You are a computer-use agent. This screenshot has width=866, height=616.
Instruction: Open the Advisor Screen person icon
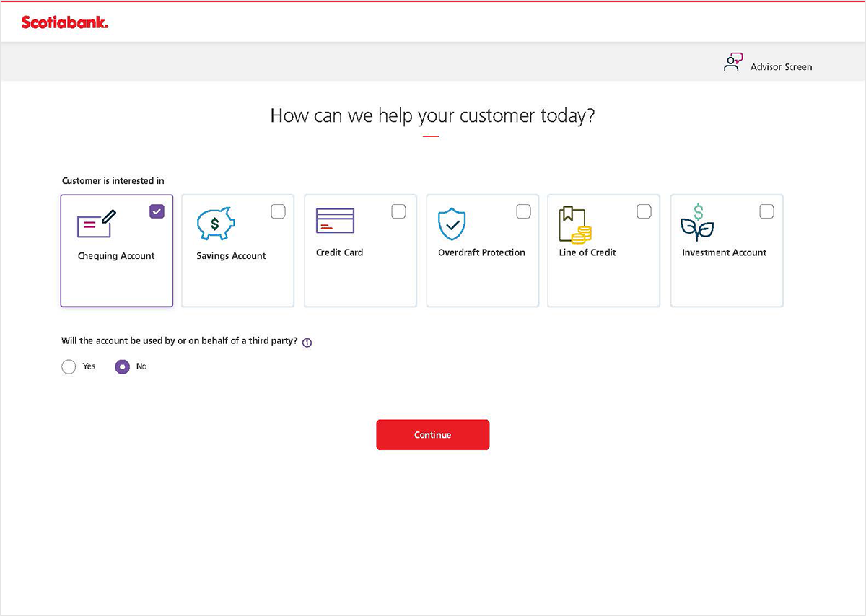tap(732, 63)
